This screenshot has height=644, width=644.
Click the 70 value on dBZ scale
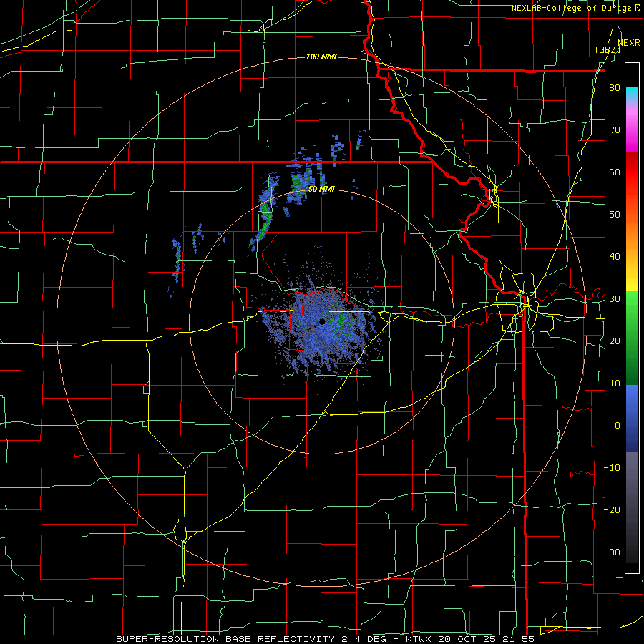(615, 130)
